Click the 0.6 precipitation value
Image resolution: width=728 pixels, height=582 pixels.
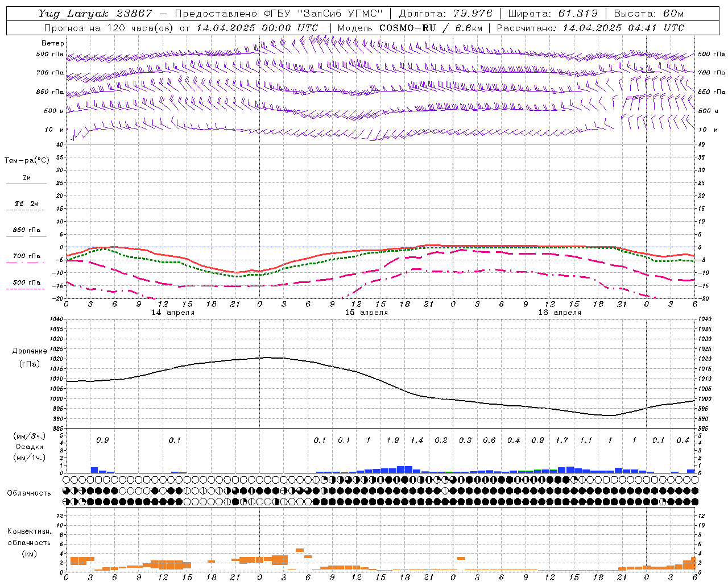click(489, 440)
